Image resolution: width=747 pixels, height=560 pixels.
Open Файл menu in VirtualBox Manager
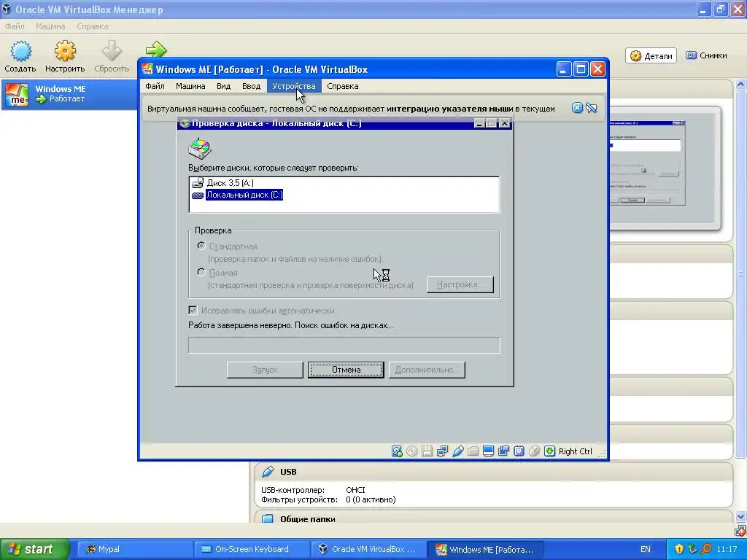15,26
